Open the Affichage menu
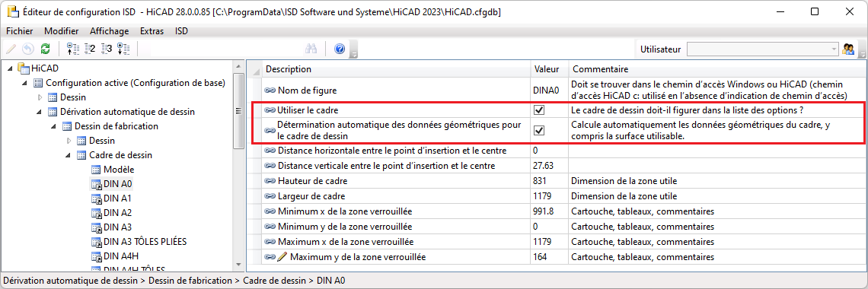The height and width of the screenshot is (289, 868). (109, 31)
